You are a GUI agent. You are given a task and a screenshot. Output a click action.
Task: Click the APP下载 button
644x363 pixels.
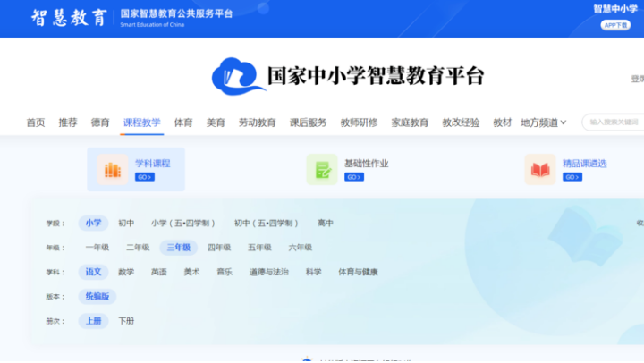coord(616,25)
